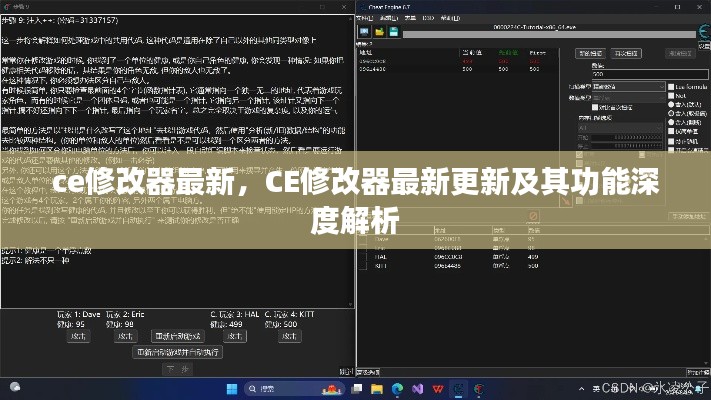
Task: Switch to Cheat Engine taskbar icon
Action: pyautogui.click(x=458, y=389)
